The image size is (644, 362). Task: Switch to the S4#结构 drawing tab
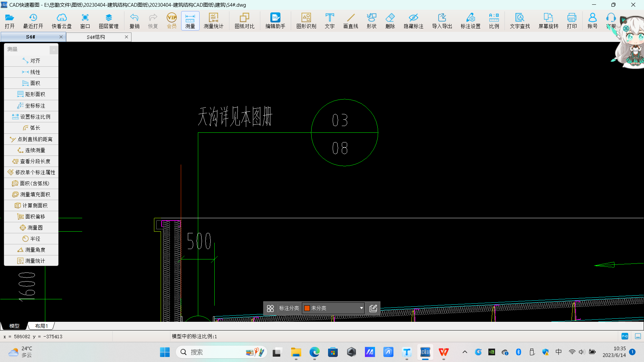point(96,37)
